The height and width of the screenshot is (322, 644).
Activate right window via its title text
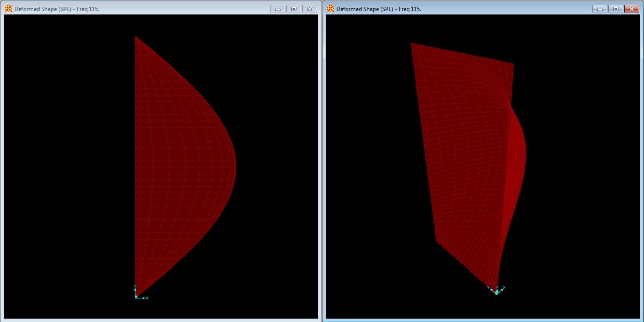pos(379,9)
